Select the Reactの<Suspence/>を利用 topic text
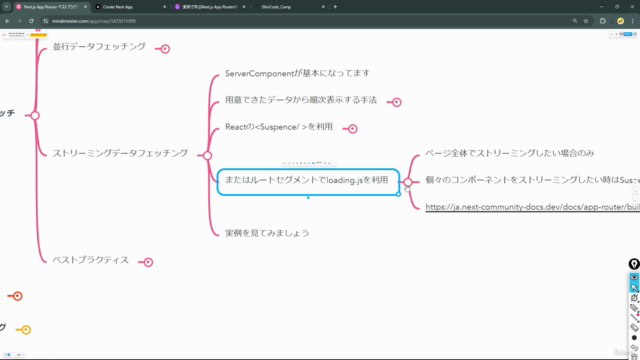Viewport: 640px width, 360px height. (279, 127)
